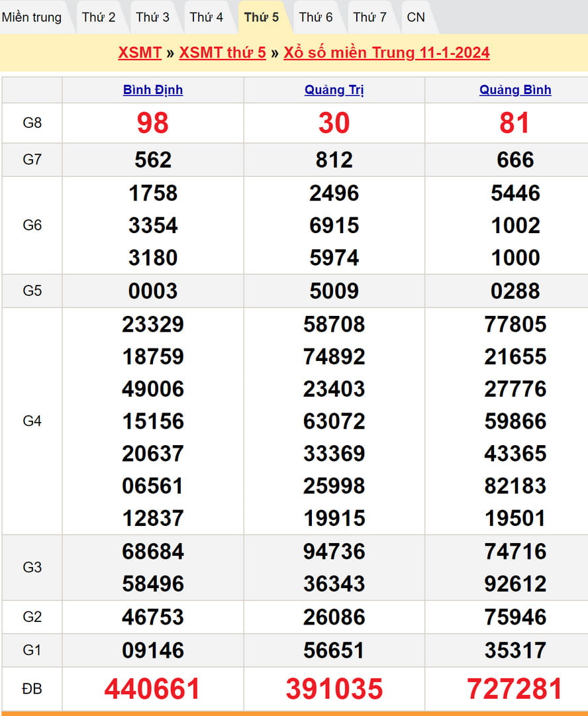588x716 pixels.
Task: Open the Bình Định province link
Action: 153,90
